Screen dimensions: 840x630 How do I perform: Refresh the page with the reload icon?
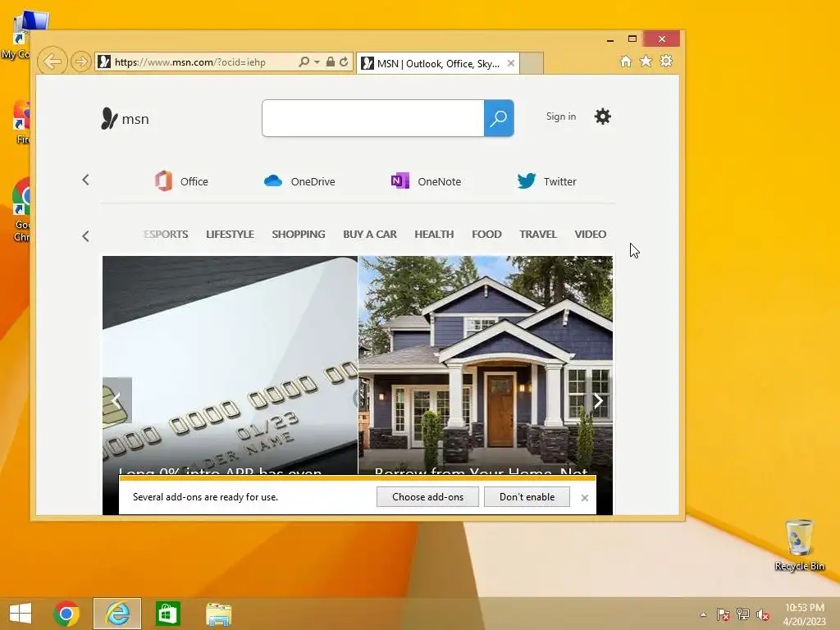pyautogui.click(x=344, y=62)
